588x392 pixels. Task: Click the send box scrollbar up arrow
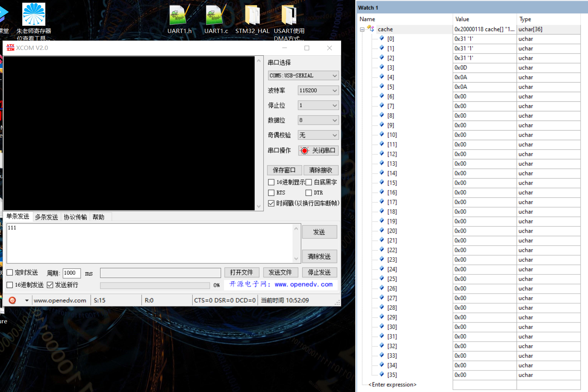click(296, 228)
